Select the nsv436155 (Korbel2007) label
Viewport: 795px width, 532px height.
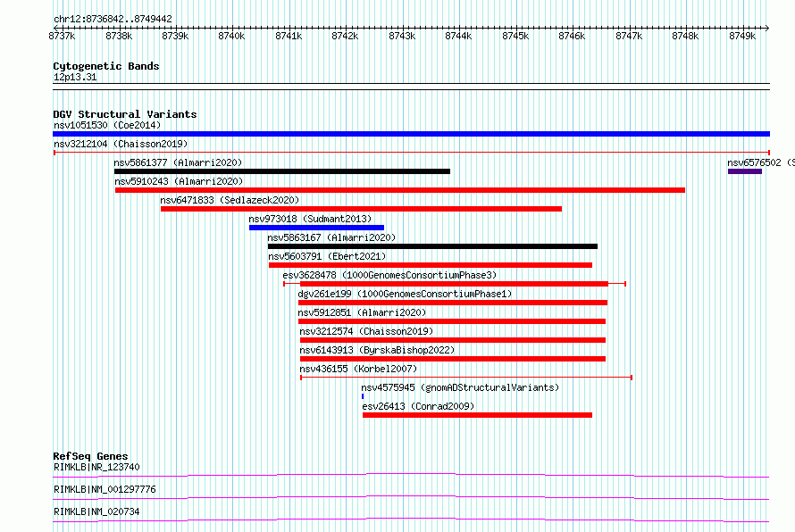(358, 369)
